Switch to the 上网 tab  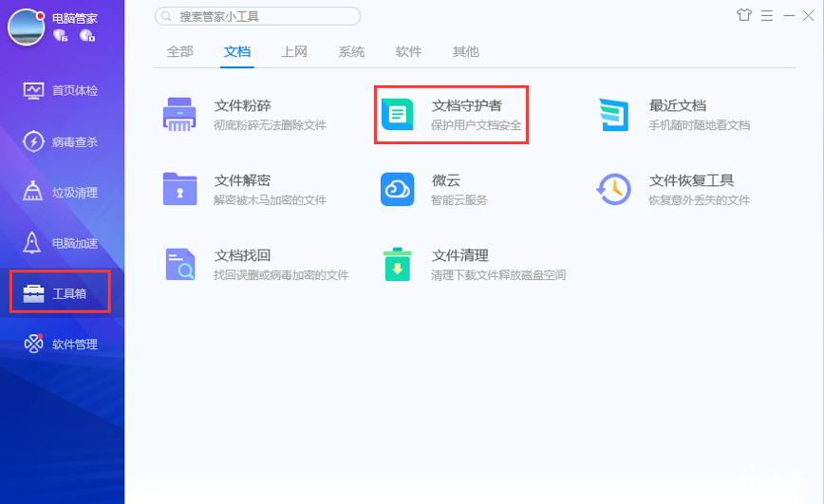[294, 51]
